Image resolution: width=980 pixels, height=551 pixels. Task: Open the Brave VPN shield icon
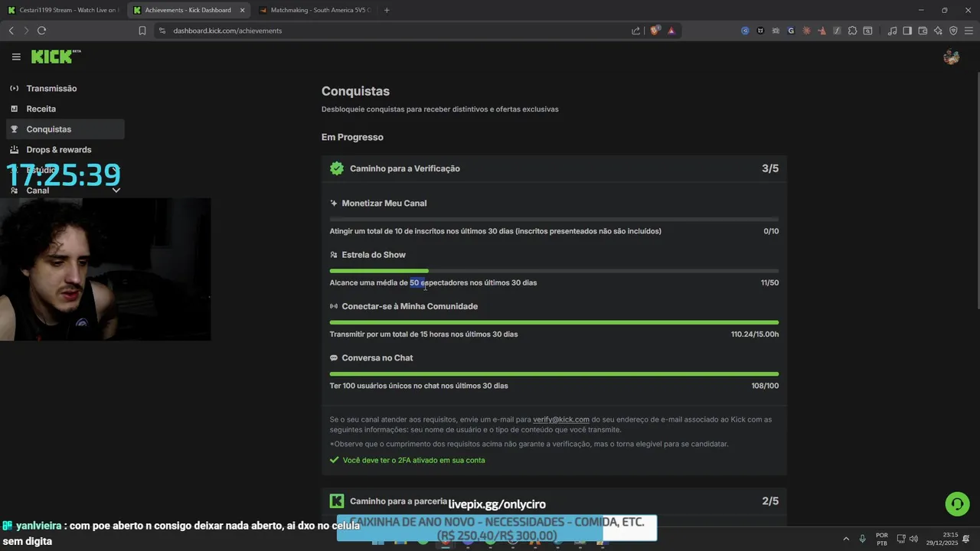coord(953,31)
